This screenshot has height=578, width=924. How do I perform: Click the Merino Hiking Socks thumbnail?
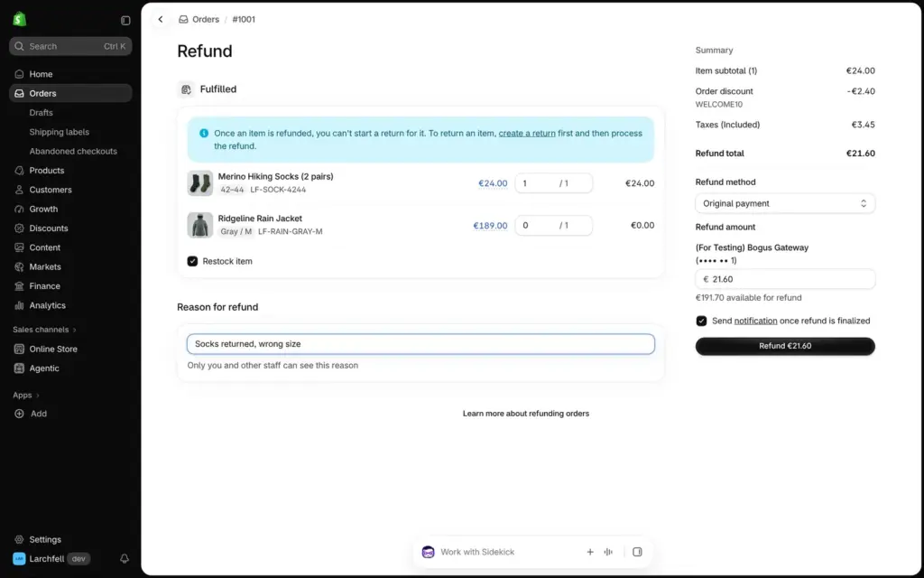tap(199, 183)
